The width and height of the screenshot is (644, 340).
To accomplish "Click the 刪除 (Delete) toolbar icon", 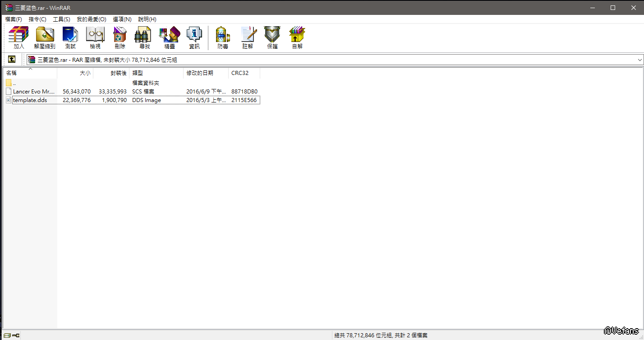I will pos(120,37).
